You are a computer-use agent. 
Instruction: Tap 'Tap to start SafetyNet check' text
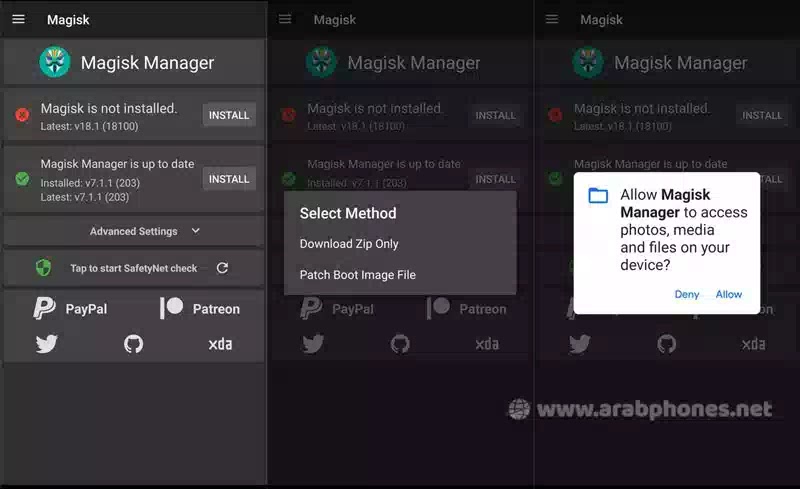[x=134, y=268]
